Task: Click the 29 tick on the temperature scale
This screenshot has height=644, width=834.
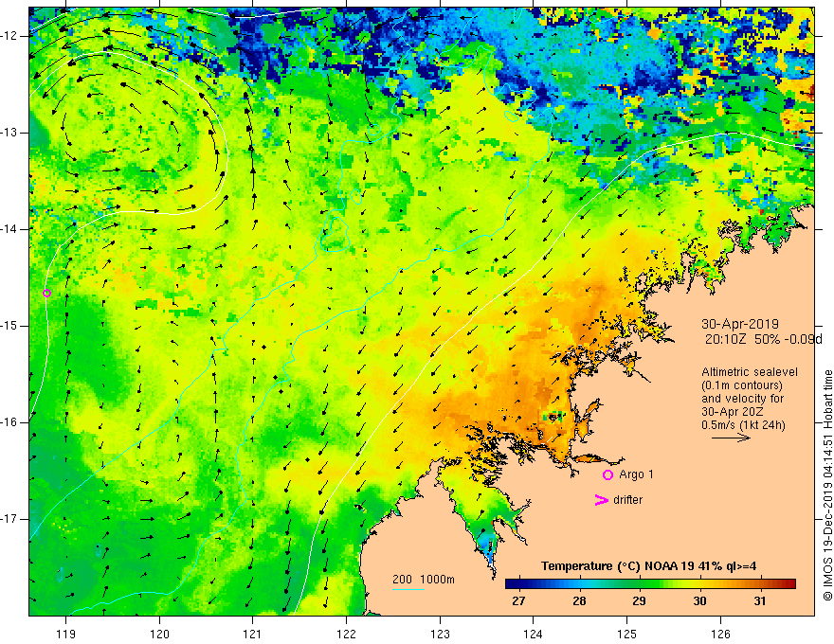Action: [x=639, y=601]
